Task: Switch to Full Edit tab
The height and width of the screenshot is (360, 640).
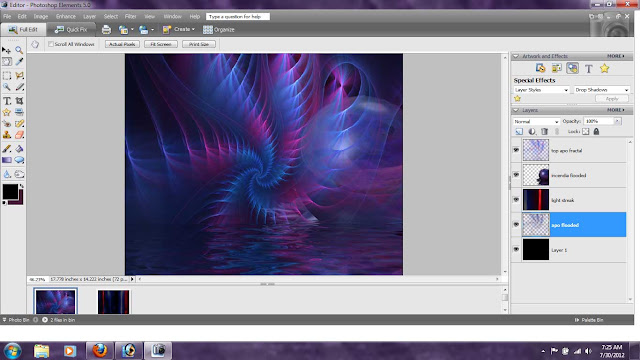Action: pos(23,29)
